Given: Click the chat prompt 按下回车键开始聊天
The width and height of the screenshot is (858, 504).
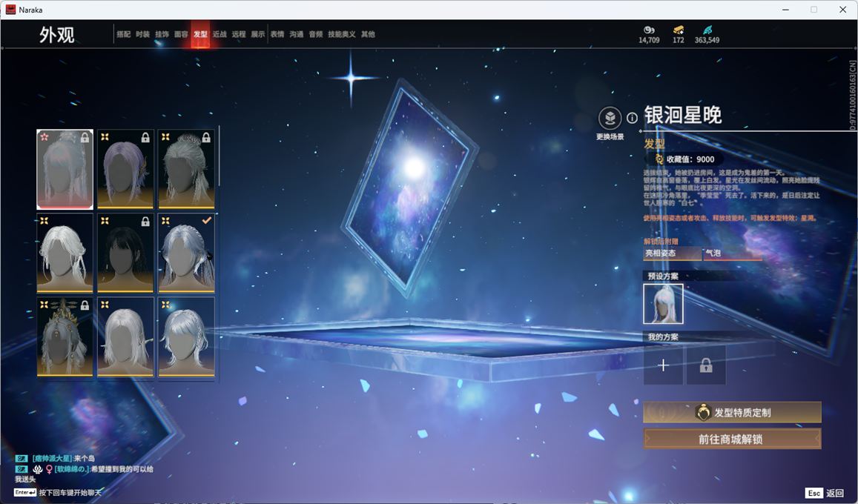Looking at the screenshot, I should 70,493.
